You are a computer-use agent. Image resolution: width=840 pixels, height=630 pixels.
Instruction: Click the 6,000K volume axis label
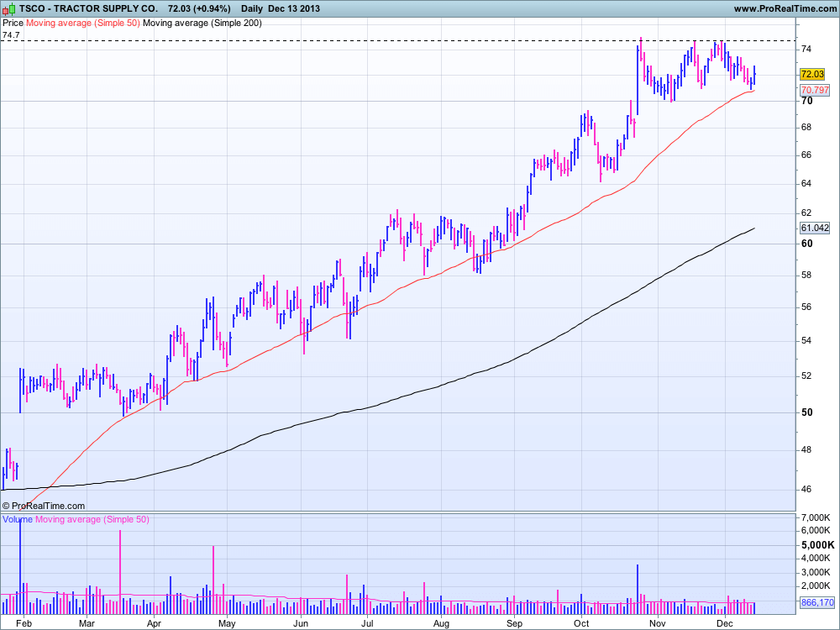[x=816, y=530]
